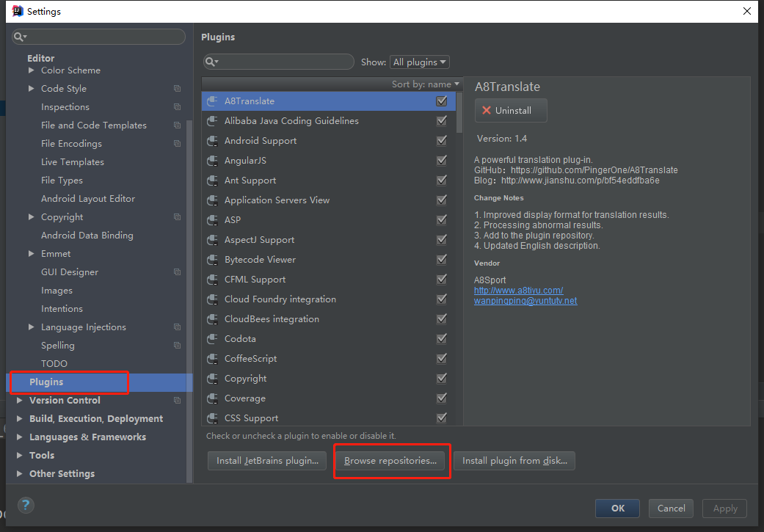Click settings search magnifier in left panel
The height and width of the screenshot is (532, 764).
click(x=21, y=37)
